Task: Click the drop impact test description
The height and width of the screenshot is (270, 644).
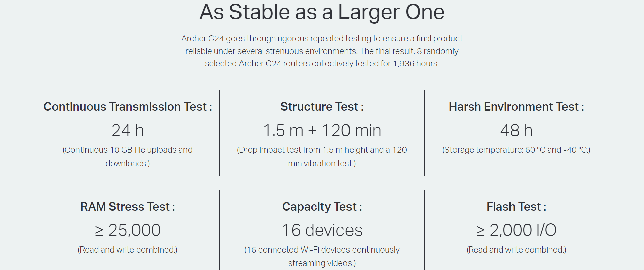Action: [322, 156]
